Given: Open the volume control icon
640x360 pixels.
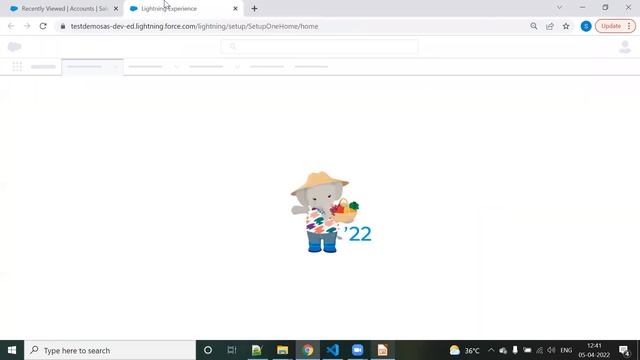Looking at the screenshot, I should (x=551, y=350).
